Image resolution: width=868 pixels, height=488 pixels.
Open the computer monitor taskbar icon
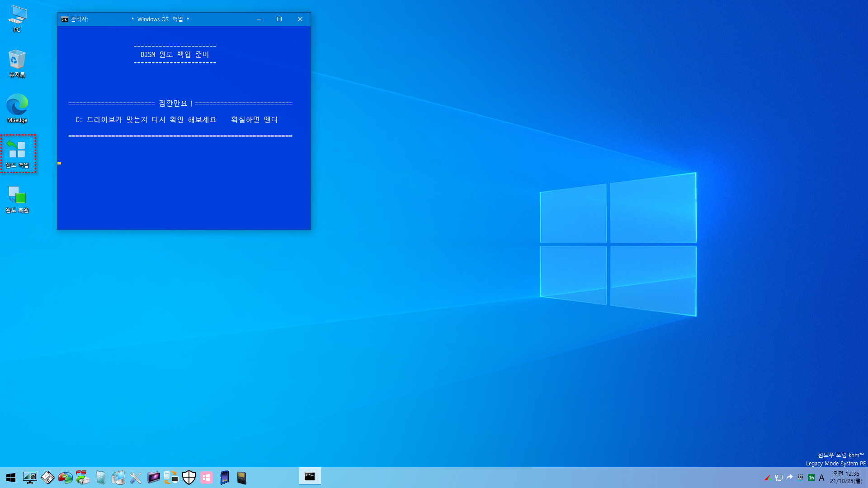118,478
